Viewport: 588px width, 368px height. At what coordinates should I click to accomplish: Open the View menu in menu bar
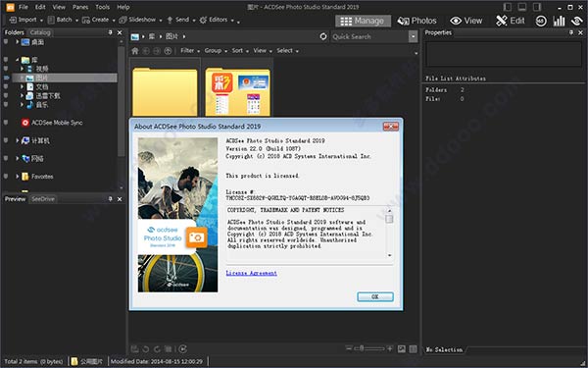click(x=59, y=7)
